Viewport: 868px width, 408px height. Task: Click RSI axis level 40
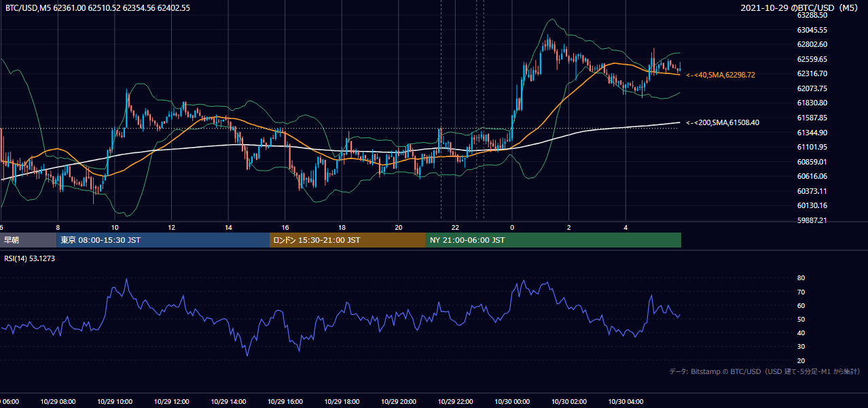point(801,333)
